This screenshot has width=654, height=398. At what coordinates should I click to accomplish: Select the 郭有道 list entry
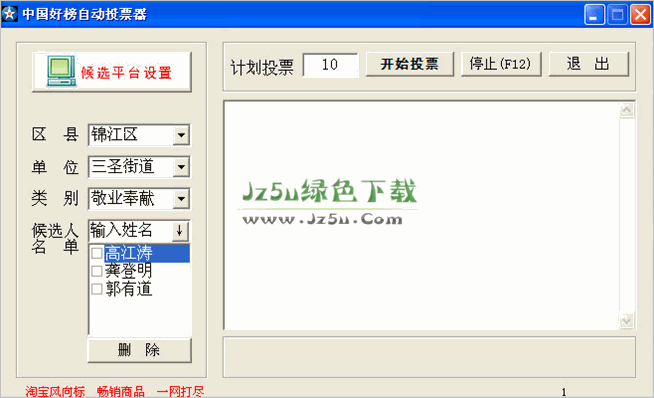(x=128, y=289)
